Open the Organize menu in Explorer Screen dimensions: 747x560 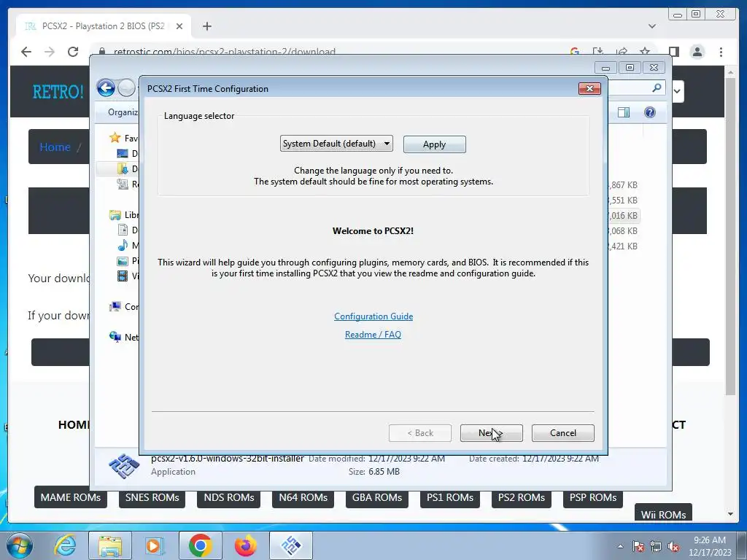123,112
